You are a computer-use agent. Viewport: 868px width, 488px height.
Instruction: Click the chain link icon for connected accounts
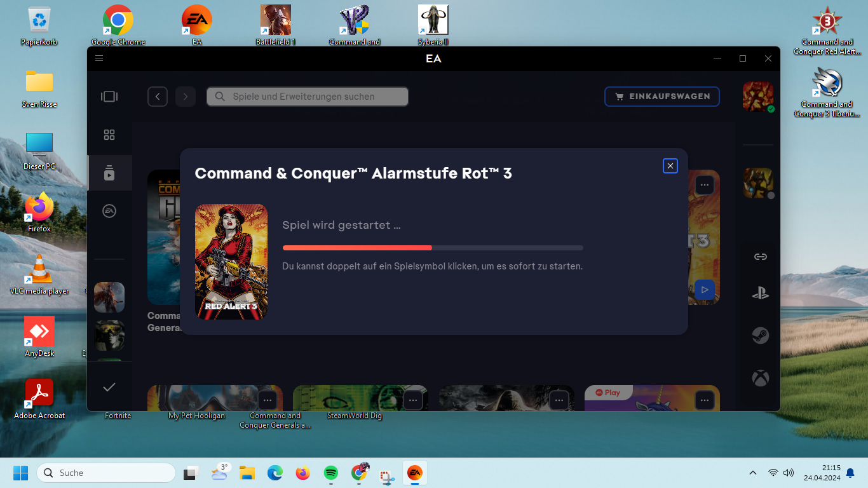tap(760, 257)
